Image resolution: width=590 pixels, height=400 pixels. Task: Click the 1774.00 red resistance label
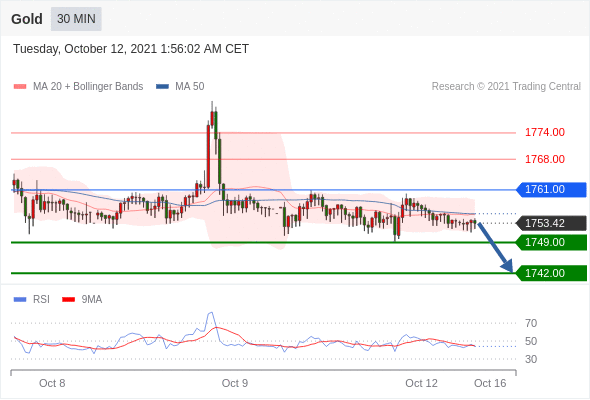[x=545, y=132]
